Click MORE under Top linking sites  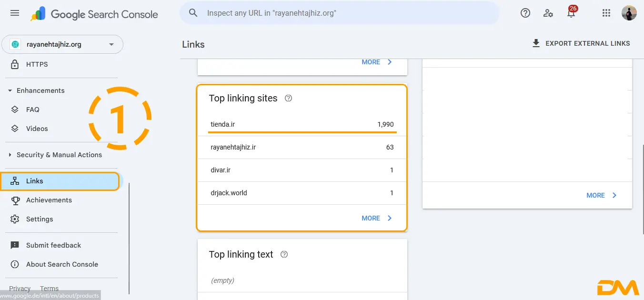click(376, 218)
